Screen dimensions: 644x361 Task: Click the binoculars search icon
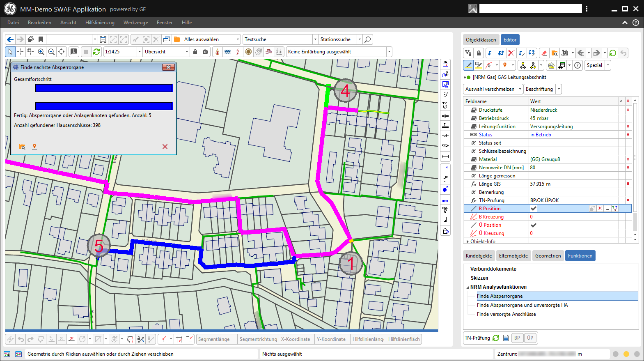[565, 53]
